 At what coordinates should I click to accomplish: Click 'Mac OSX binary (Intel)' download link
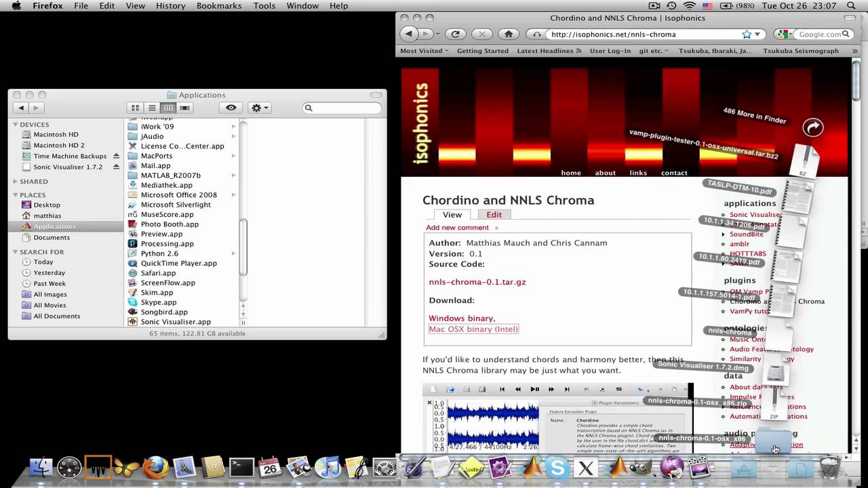tap(473, 329)
